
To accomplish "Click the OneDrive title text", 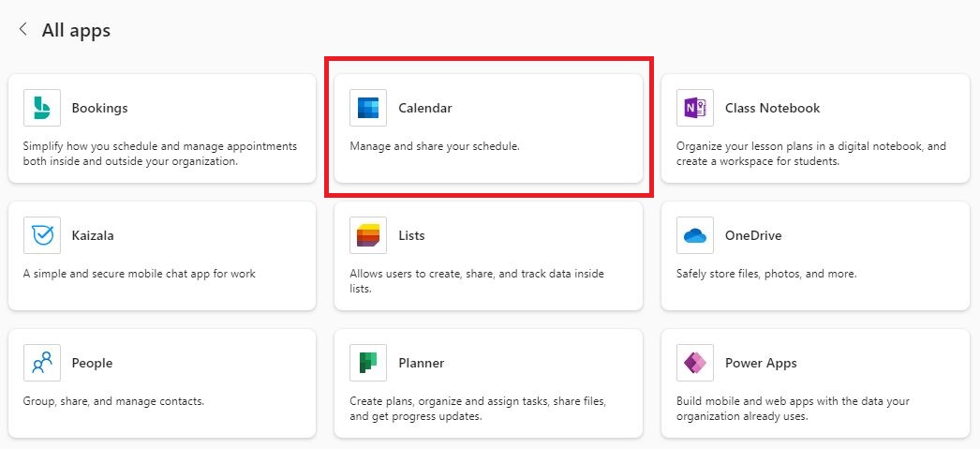I will point(752,235).
